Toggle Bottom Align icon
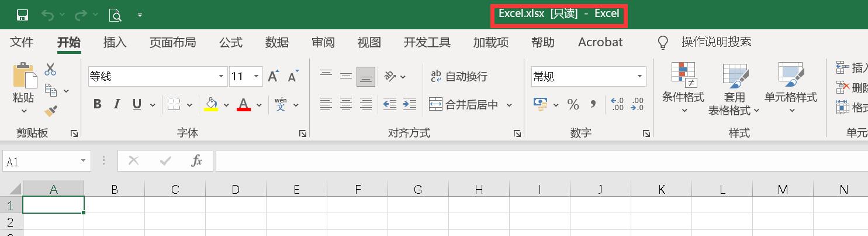 pyautogui.click(x=366, y=76)
